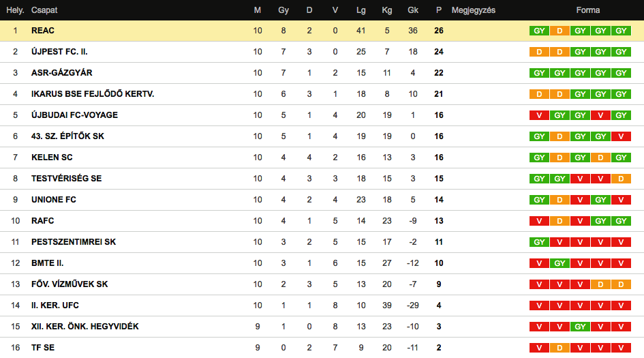644x358 pixels.
Task: Click TESTVÉRISÉG SE's orange D form badge
Action: [621, 179]
